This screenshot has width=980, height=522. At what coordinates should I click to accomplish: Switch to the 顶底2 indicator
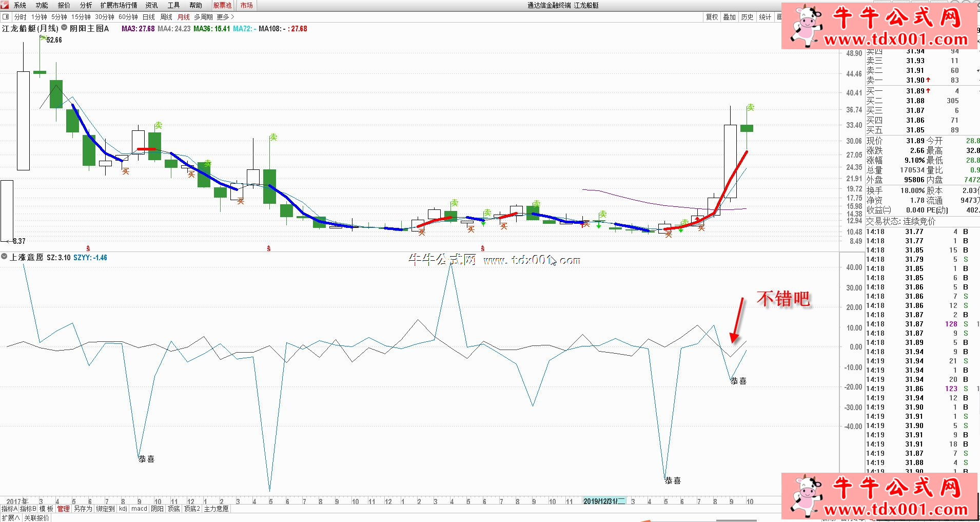192,509
